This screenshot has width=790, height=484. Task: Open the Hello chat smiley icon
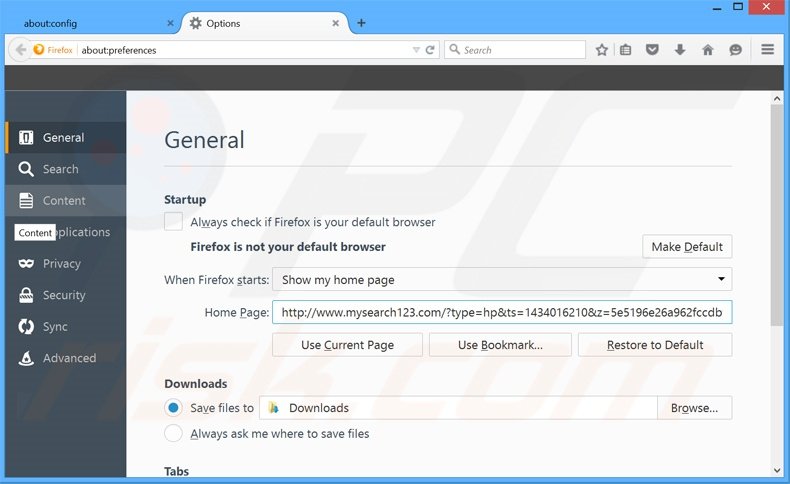pyautogui.click(x=736, y=50)
